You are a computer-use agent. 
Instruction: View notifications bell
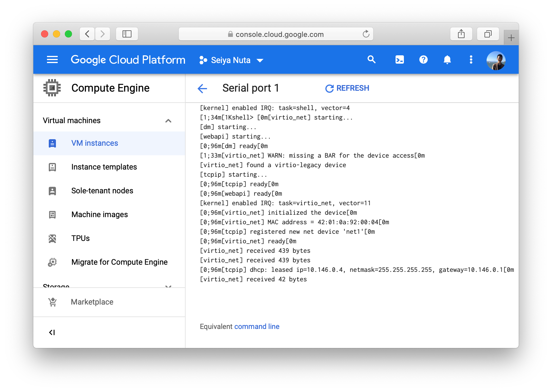pyautogui.click(x=447, y=60)
